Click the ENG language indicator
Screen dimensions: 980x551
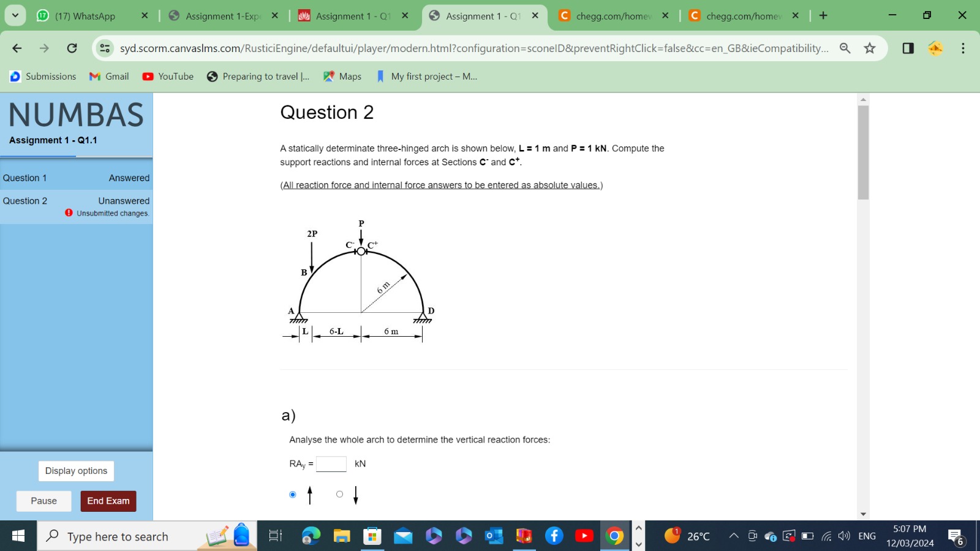[867, 536]
